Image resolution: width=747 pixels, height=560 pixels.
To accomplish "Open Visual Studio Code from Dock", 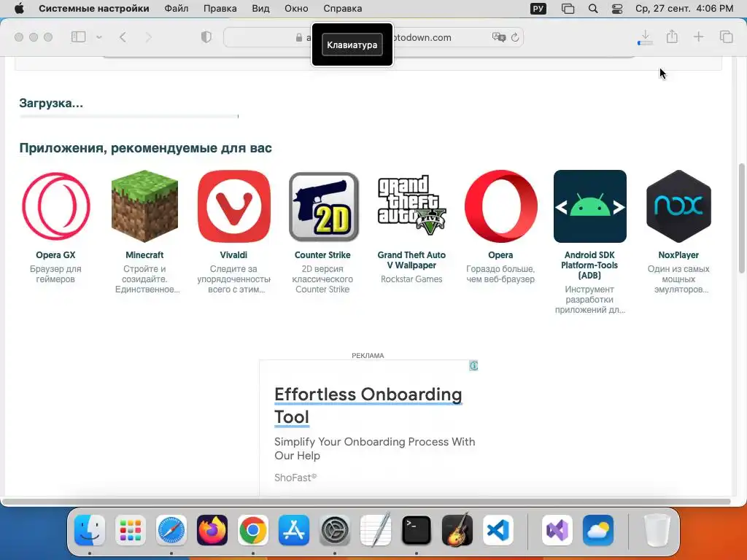I will 498,530.
